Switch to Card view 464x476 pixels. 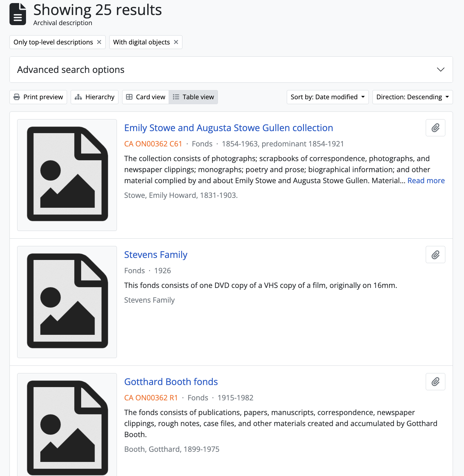[146, 97]
